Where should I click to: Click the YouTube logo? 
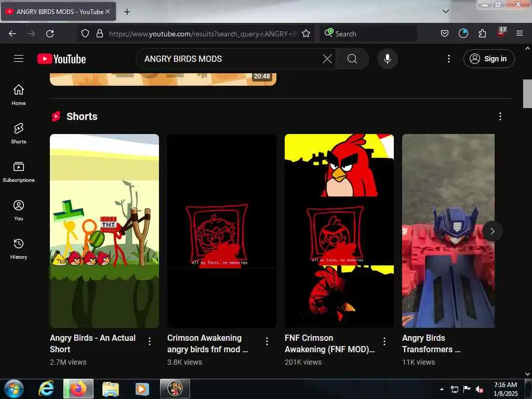(62, 59)
